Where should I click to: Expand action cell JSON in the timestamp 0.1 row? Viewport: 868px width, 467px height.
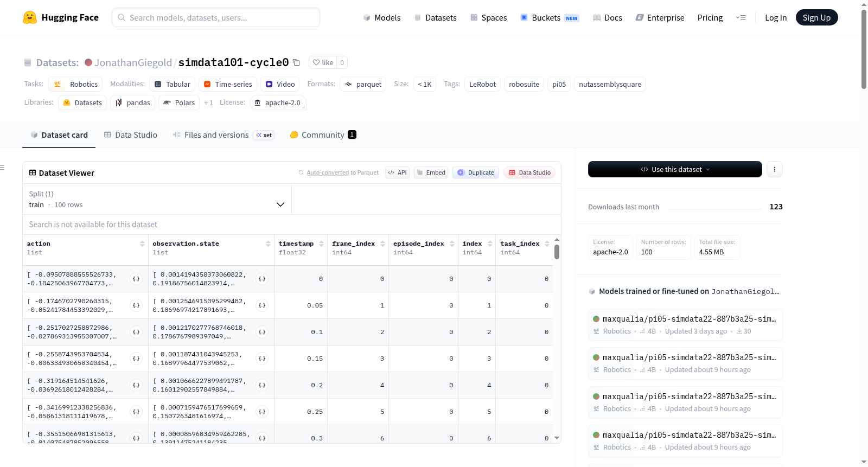pos(136,332)
